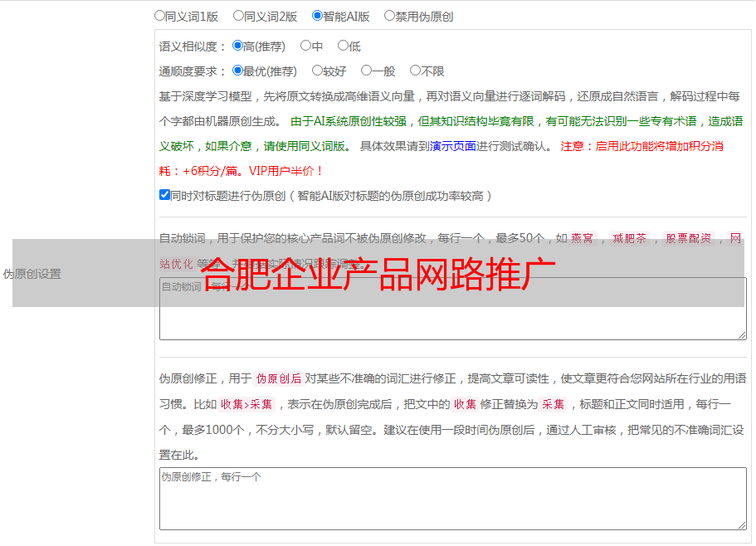
Task: Click the 收集>采集 example tag
Action: [246, 404]
